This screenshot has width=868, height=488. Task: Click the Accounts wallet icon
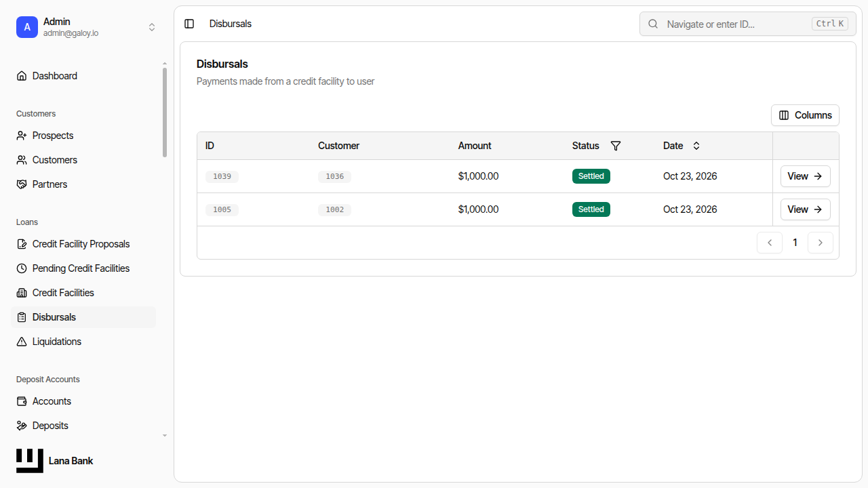coord(22,401)
